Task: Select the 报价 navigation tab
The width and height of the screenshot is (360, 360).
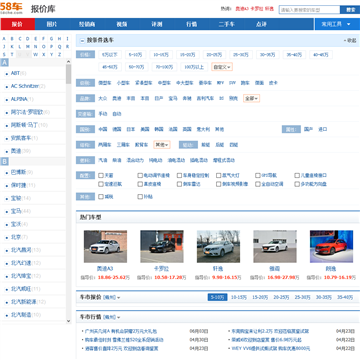Action: pyautogui.click(x=17, y=24)
